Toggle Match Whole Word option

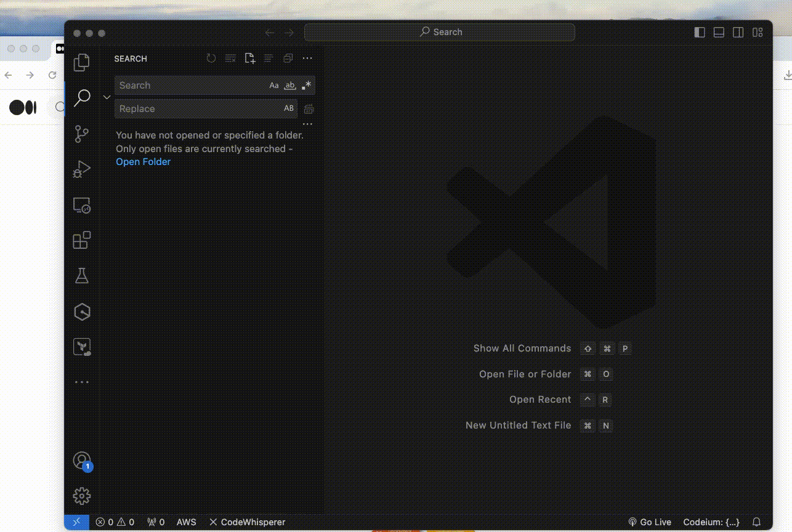pos(290,86)
